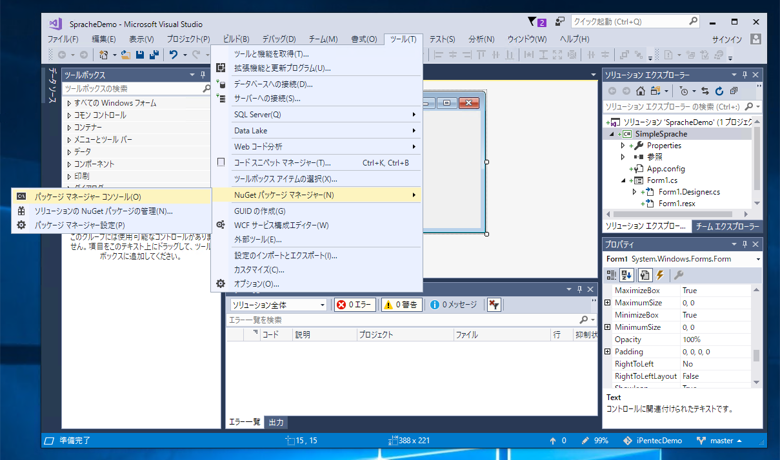This screenshot has height=460, width=780.
Task: Expand Common Controls toolbox group
Action: point(69,115)
